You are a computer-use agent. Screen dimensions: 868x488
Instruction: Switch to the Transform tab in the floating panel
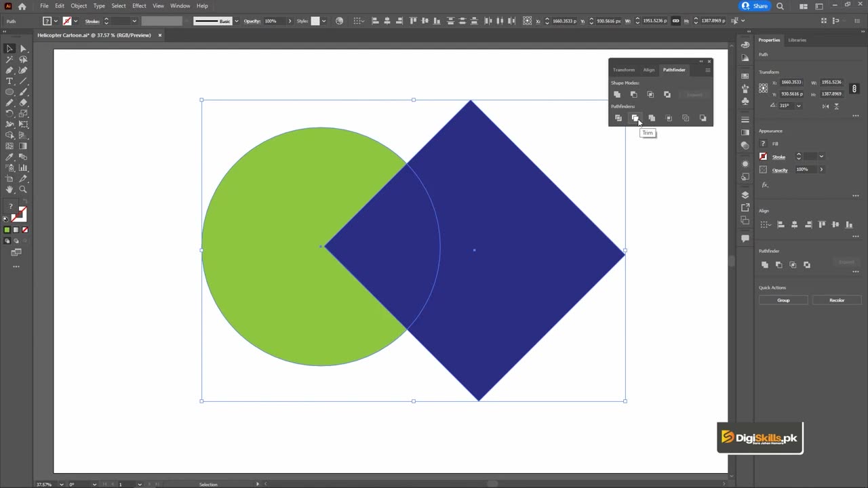(624, 70)
